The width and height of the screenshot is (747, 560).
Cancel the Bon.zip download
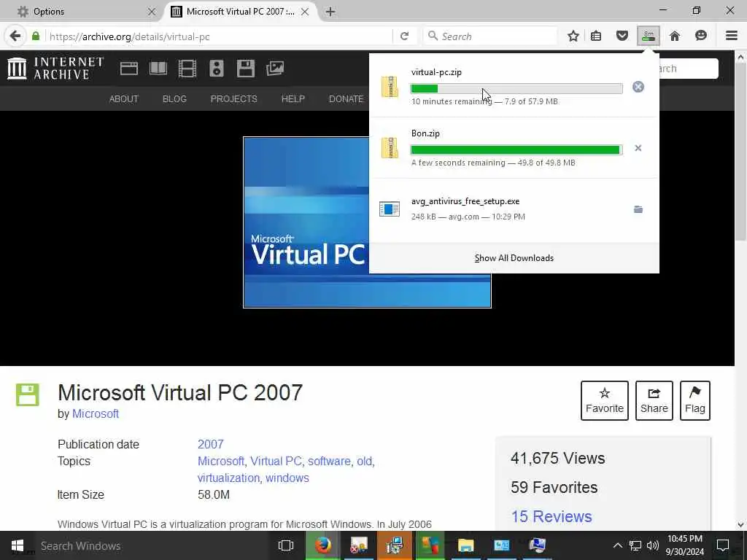638,148
